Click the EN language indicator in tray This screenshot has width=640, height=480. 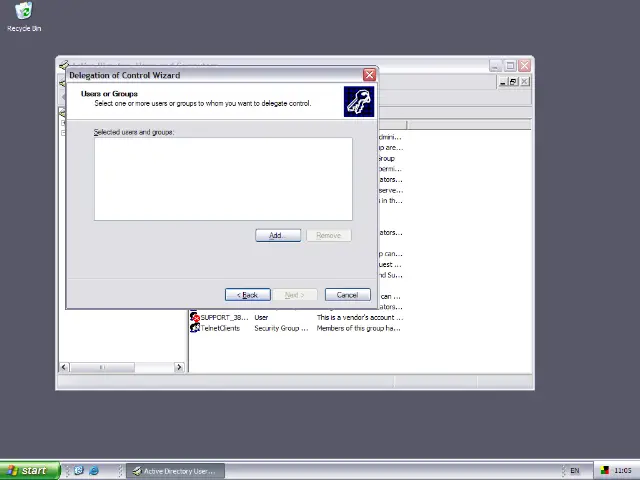[574, 471]
